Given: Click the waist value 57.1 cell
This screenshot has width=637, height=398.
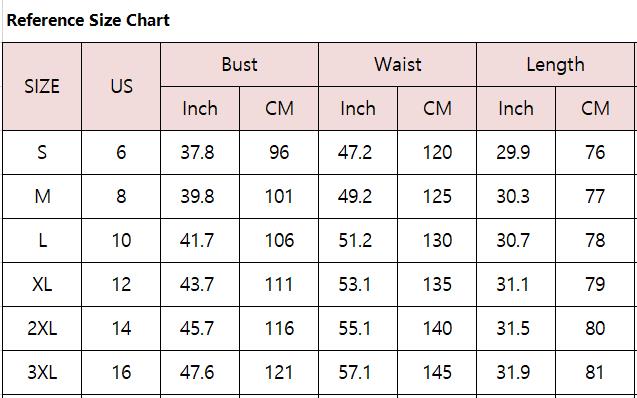Looking at the screenshot, I should [x=358, y=372].
